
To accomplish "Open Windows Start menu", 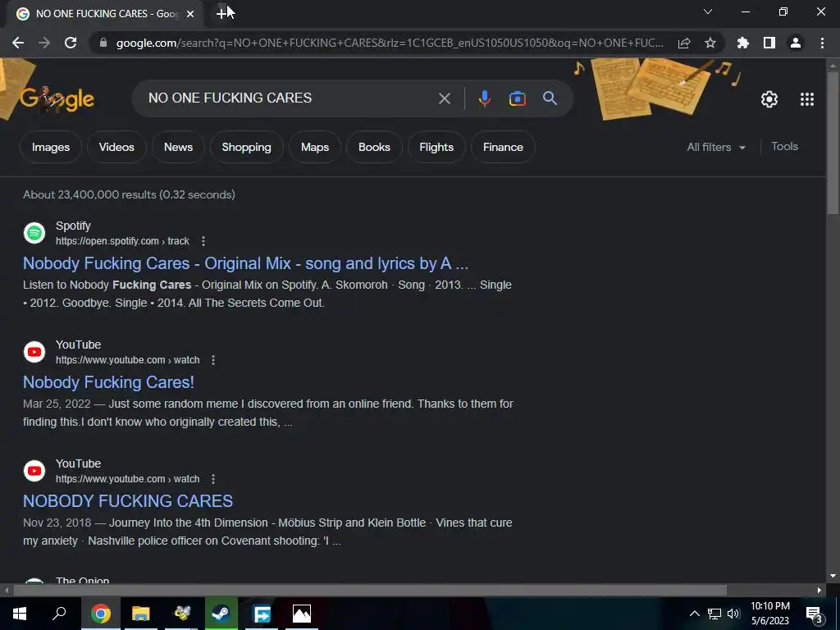I will point(20,614).
